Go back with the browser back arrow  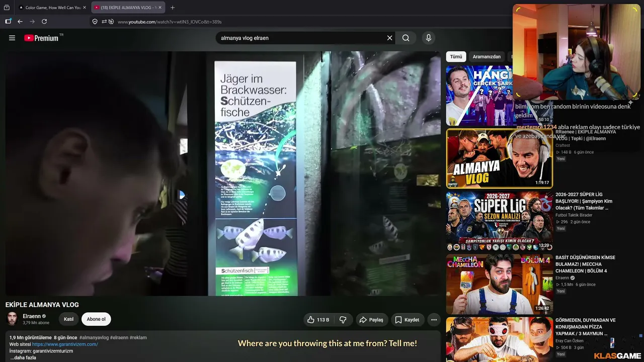(20, 22)
